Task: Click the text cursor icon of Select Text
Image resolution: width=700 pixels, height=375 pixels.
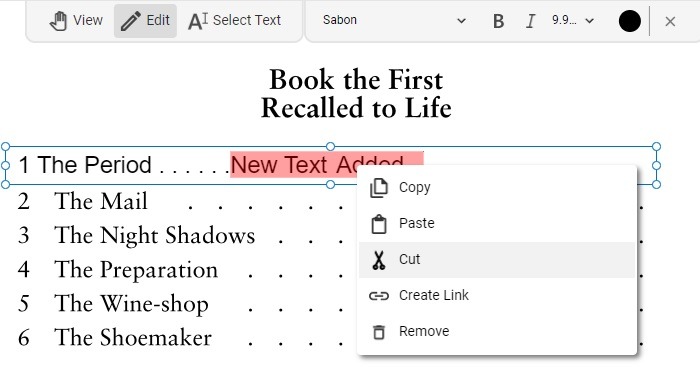Action: click(x=198, y=21)
